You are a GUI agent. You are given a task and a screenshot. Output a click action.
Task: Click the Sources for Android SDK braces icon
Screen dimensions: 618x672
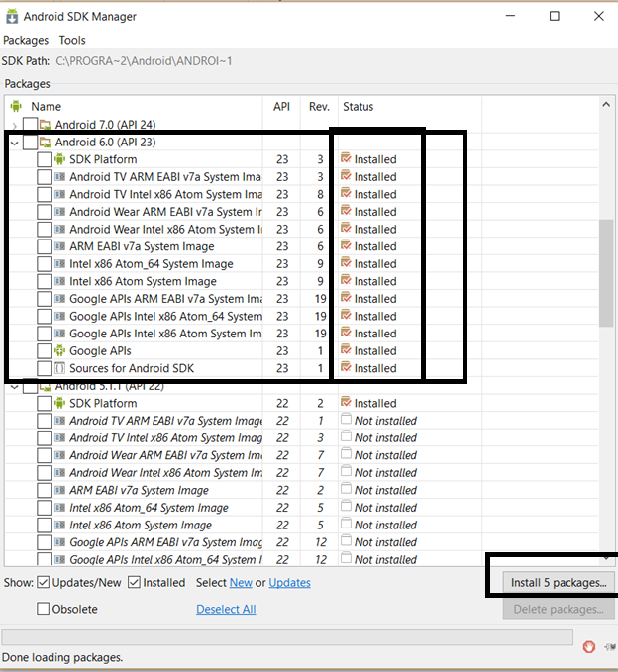(59, 368)
